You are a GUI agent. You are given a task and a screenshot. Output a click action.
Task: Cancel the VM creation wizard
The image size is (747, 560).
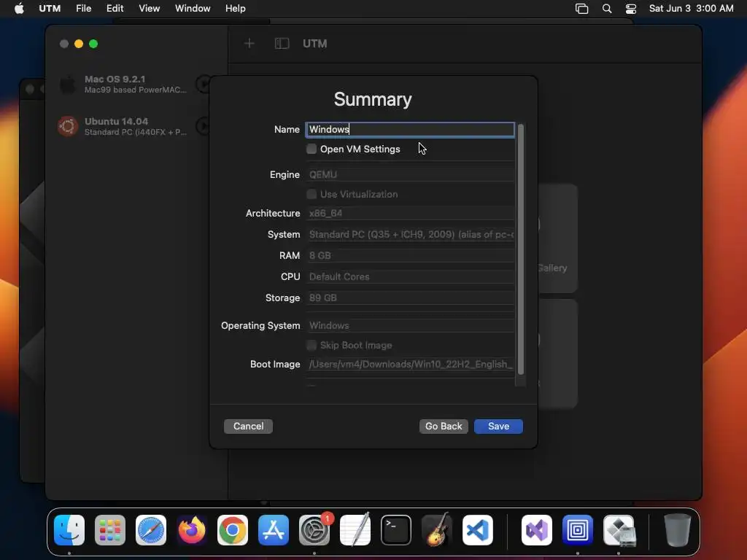[x=248, y=426]
